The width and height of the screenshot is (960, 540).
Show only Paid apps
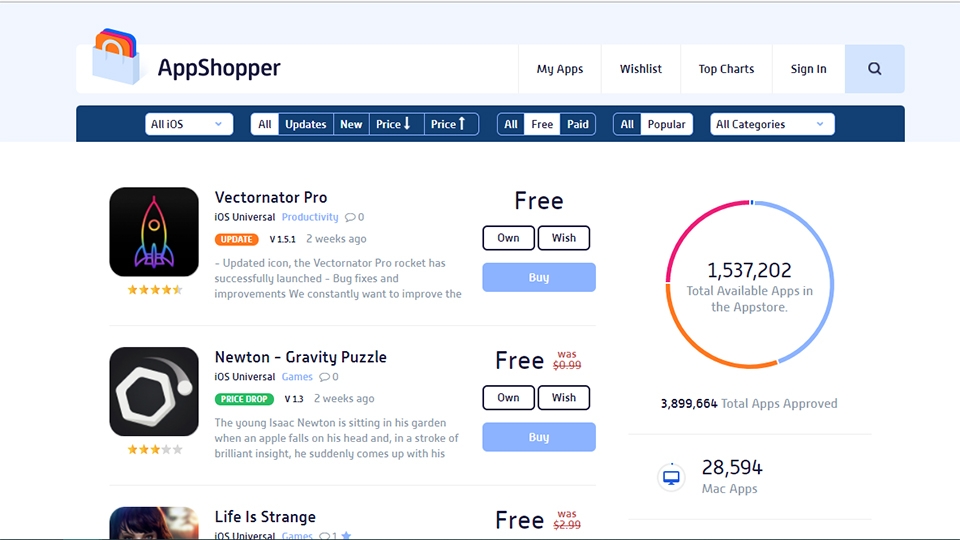[577, 124]
